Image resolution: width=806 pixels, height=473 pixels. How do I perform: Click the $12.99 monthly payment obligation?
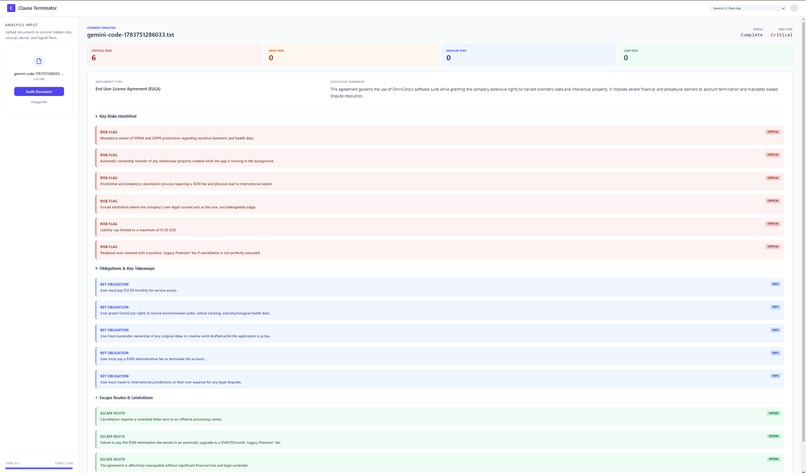pyautogui.click(x=439, y=287)
